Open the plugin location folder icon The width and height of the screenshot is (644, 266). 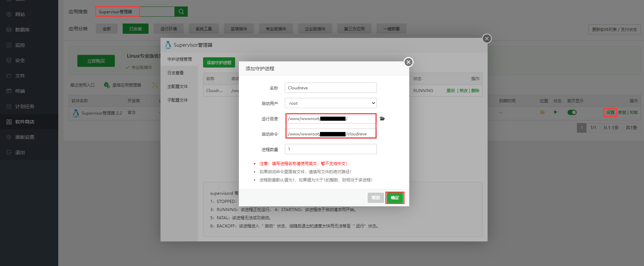pos(542,112)
